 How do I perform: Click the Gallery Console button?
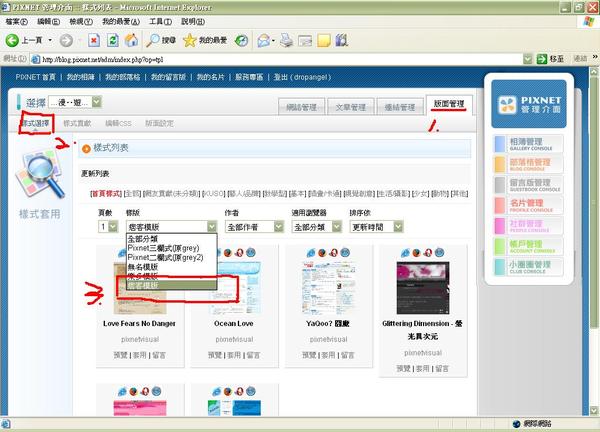point(528,143)
